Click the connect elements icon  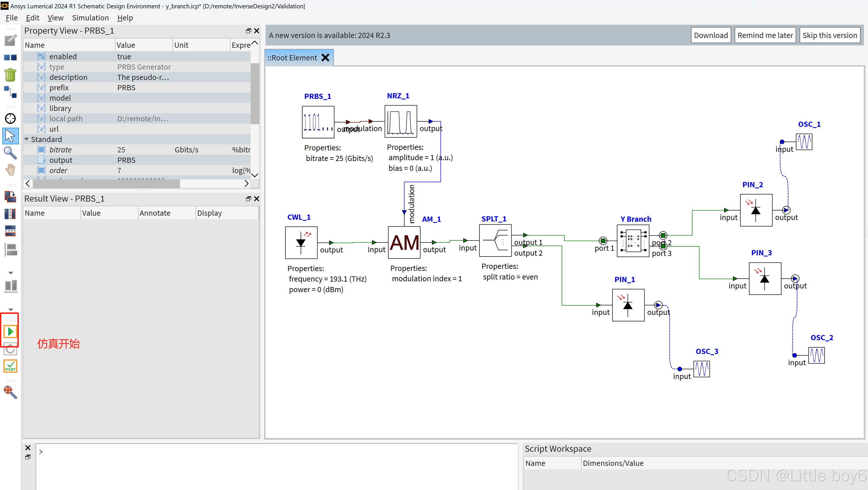coord(10,92)
